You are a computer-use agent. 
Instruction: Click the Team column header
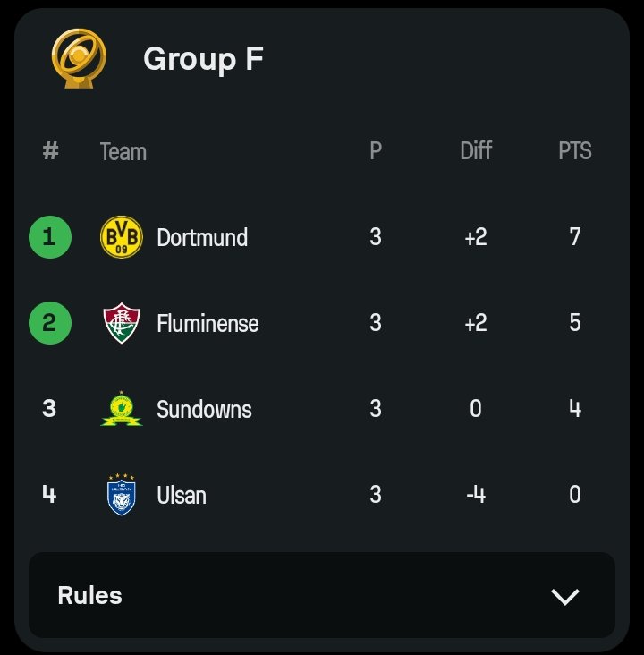(123, 151)
